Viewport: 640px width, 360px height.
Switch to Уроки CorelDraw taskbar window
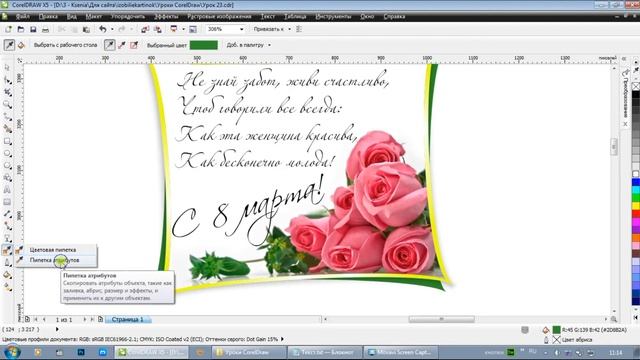click(248, 352)
